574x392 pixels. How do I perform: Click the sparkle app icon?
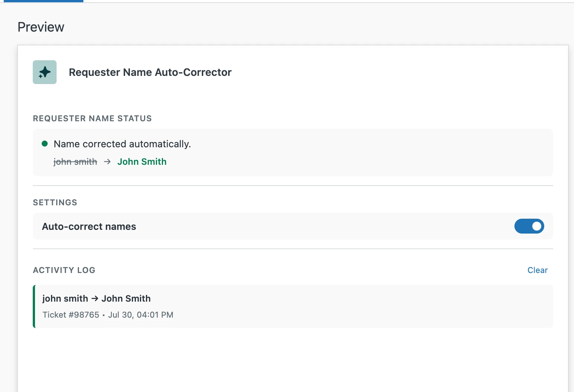(45, 72)
